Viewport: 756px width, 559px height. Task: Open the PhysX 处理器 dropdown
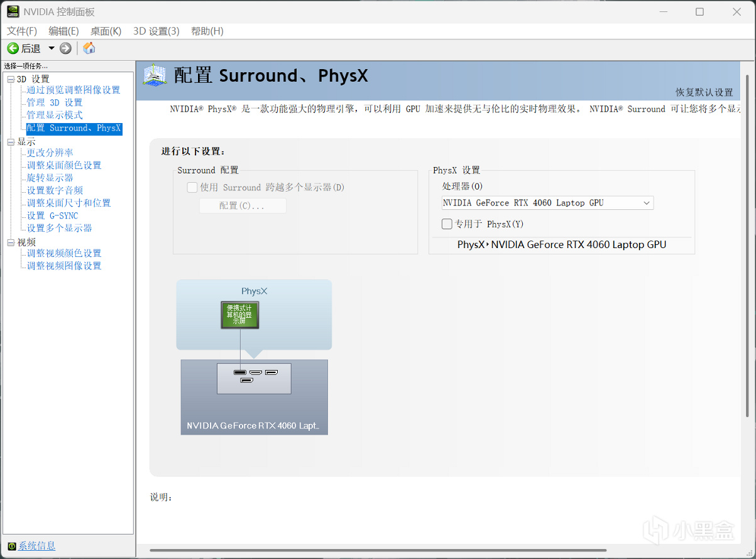click(x=547, y=203)
